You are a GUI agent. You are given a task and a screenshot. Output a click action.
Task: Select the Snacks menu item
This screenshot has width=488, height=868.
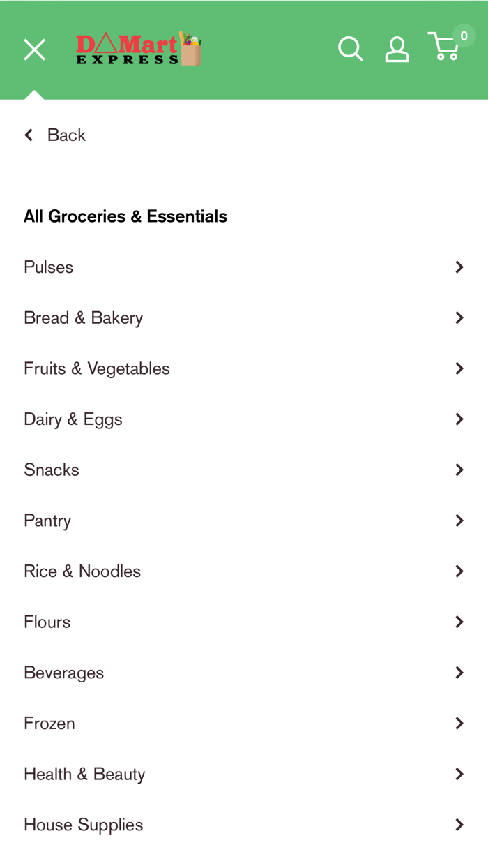(52, 470)
